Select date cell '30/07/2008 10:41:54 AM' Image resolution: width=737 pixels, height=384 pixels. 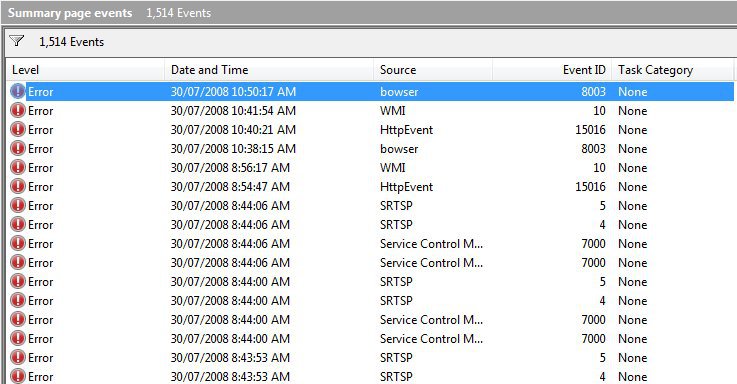tap(233, 110)
